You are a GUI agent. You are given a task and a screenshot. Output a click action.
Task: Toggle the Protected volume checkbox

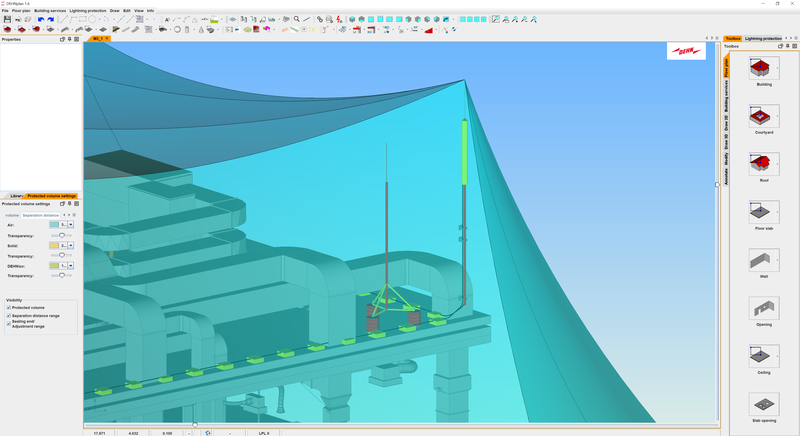pos(9,307)
